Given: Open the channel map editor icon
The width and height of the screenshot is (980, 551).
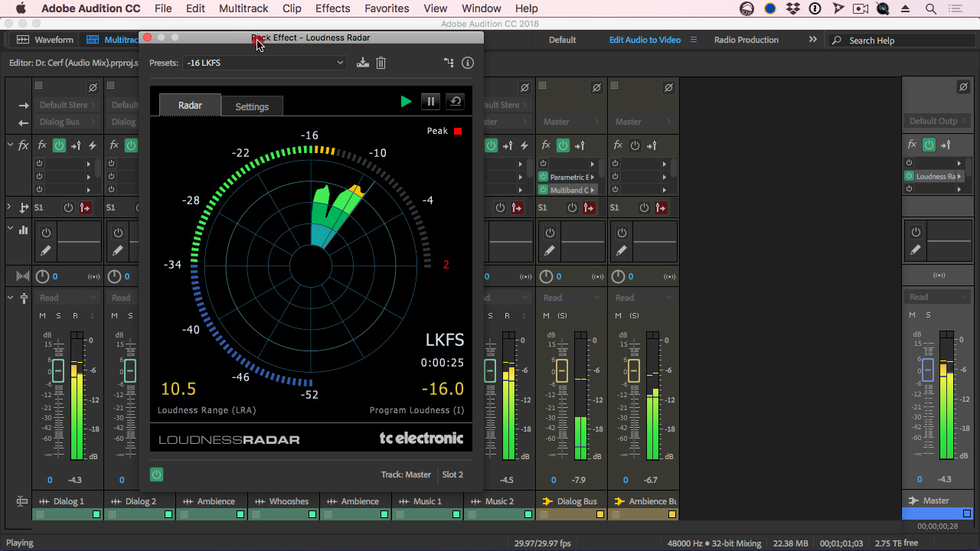Looking at the screenshot, I should pos(449,63).
